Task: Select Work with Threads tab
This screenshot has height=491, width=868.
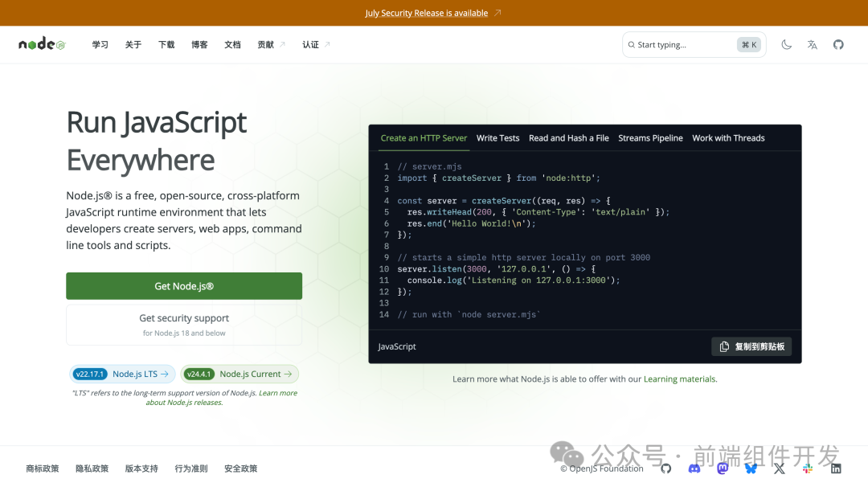Action: pyautogui.click(x=728, y=138)
